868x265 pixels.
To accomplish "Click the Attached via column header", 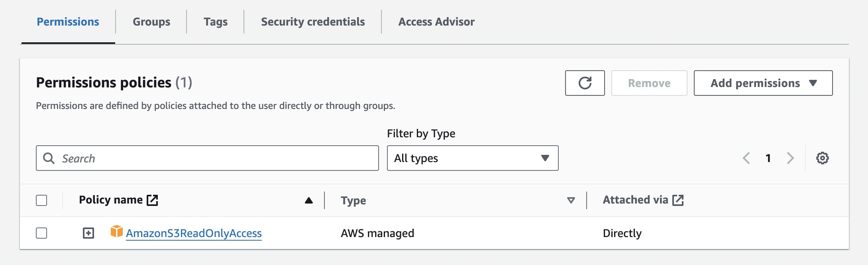I will [x=635, y=200].
